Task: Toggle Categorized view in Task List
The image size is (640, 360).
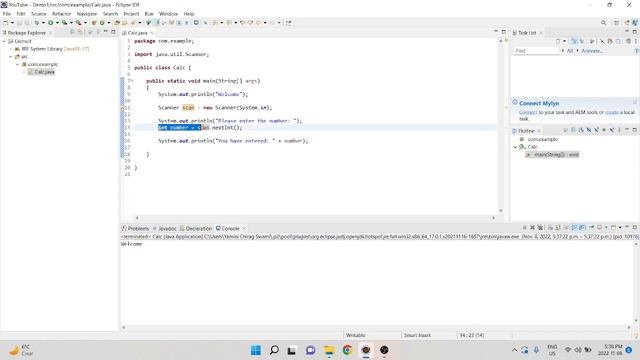Action: 574,41
